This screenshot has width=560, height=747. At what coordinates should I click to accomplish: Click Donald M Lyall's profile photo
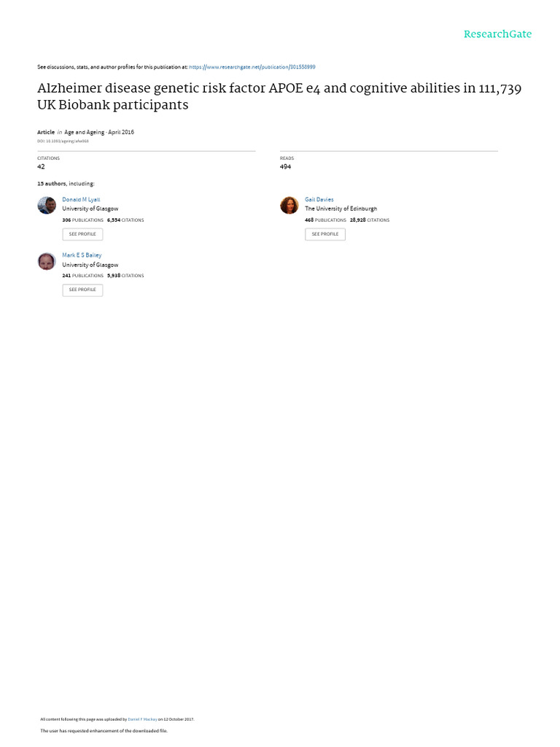pyautogui.click(x=47, y=205)
